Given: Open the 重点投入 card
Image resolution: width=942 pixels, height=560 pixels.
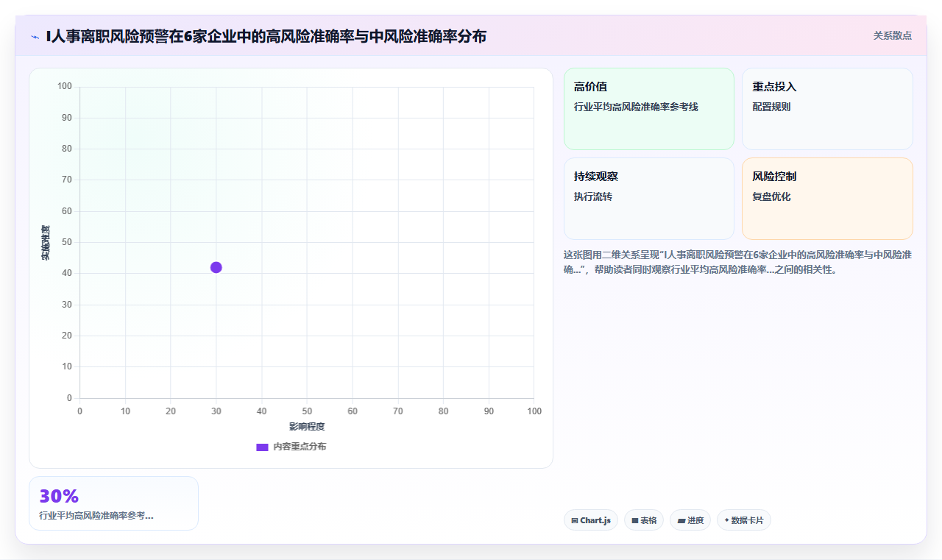Looking at the screenshot, I should coord(827,109).
